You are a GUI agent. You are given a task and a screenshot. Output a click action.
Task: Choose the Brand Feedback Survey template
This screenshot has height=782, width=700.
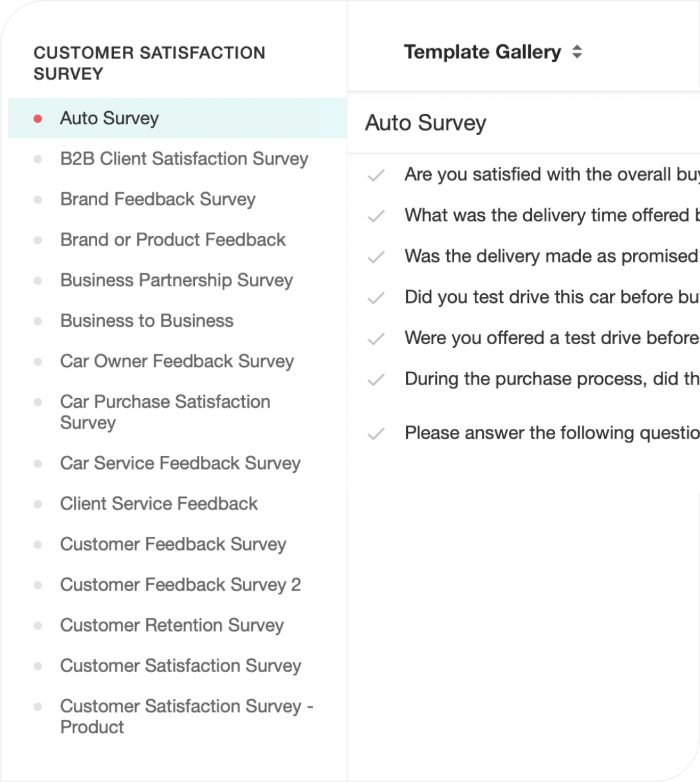tap(158, 199)
